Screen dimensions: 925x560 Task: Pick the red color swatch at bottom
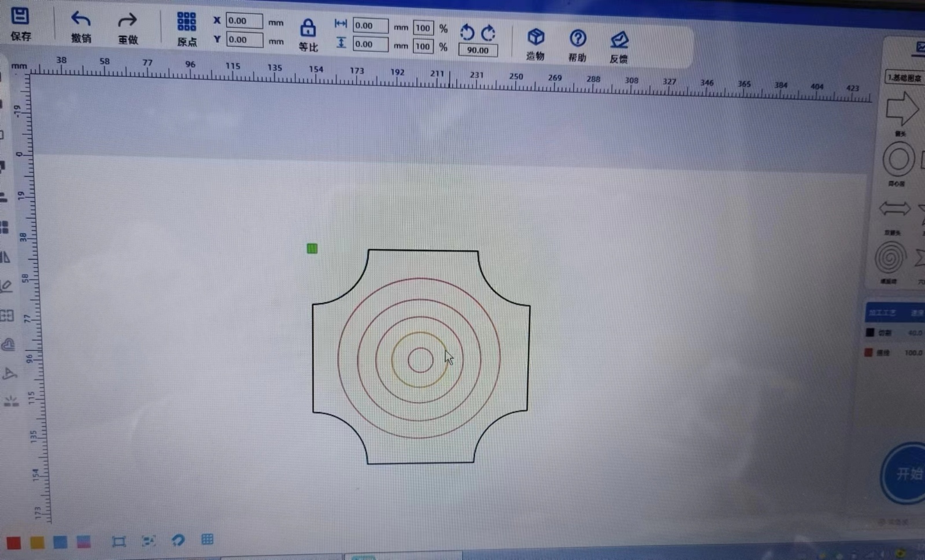[x=14, y=543]
